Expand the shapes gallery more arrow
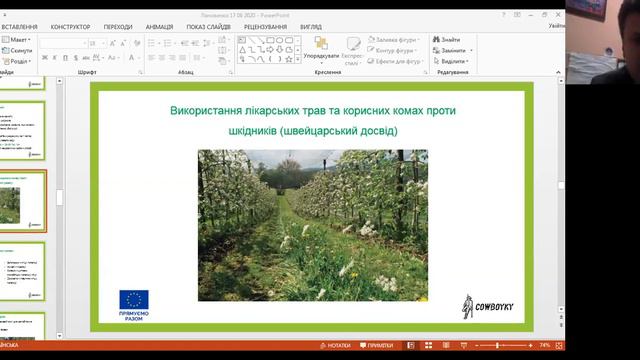 [298, 60]
